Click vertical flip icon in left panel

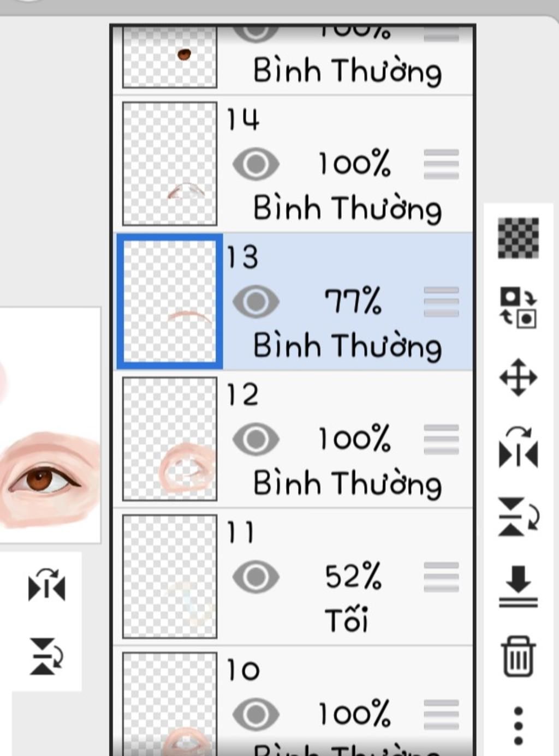point(47,656)
